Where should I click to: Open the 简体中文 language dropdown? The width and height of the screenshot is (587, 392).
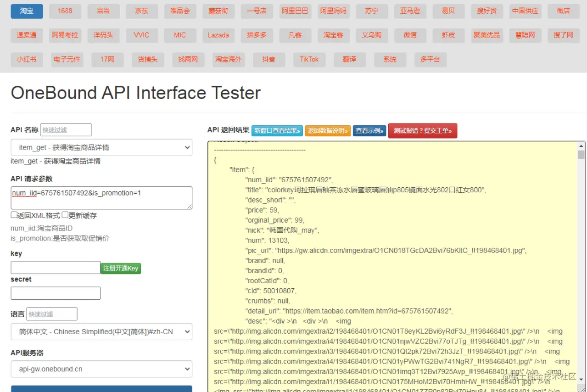pos(101,331)
